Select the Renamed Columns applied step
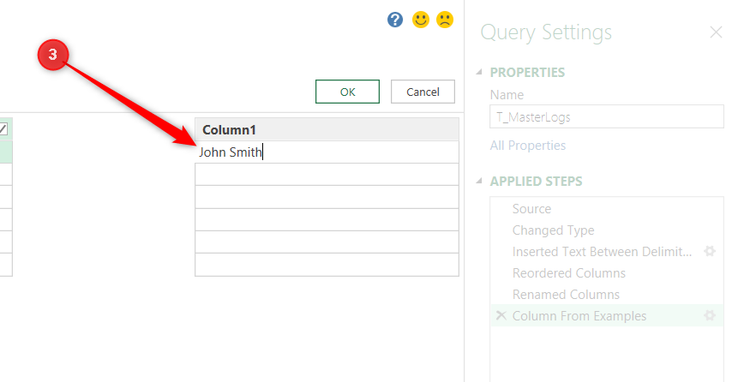 coord(607,295)
